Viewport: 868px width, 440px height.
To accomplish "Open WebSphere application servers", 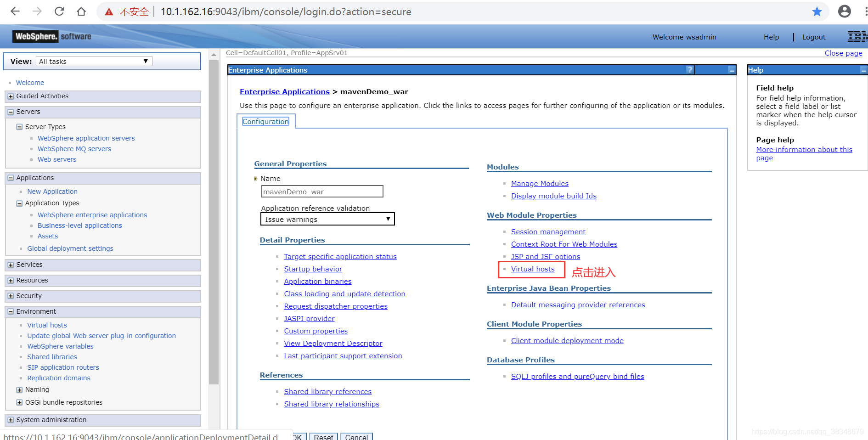I will [86, 138].
